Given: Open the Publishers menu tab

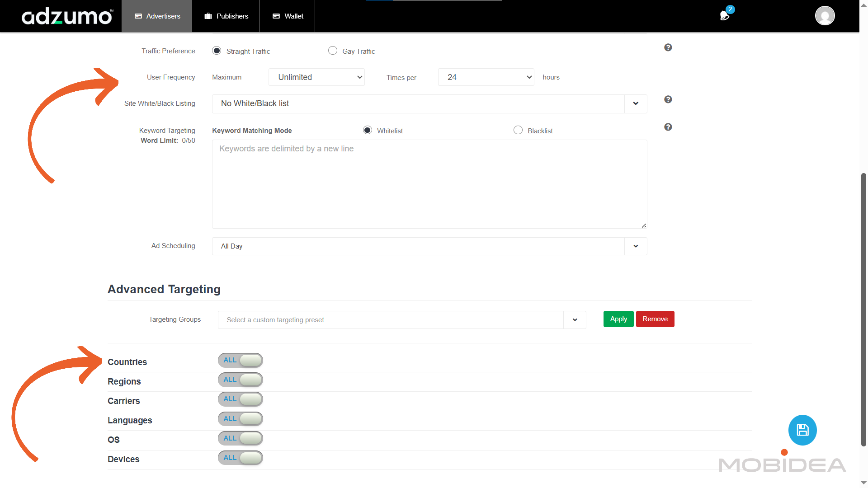Looking at the screenshot, I should point(226,16).
